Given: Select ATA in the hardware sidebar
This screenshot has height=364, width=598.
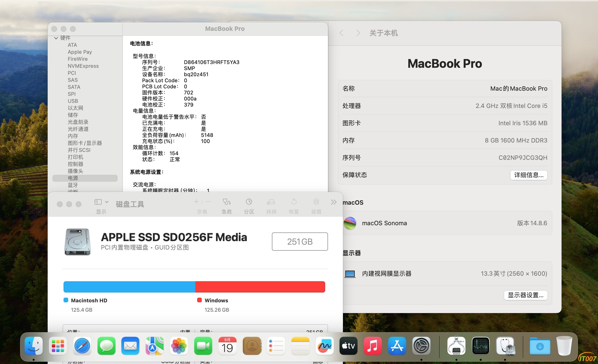Looking at the screenshot, I should pyautogui.click(x=72, y=45).
